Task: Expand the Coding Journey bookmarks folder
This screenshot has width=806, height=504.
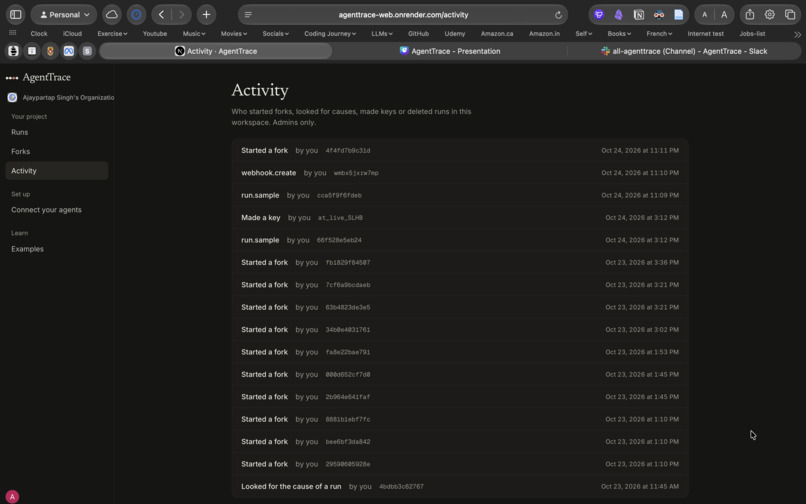Action: [330, 33]
